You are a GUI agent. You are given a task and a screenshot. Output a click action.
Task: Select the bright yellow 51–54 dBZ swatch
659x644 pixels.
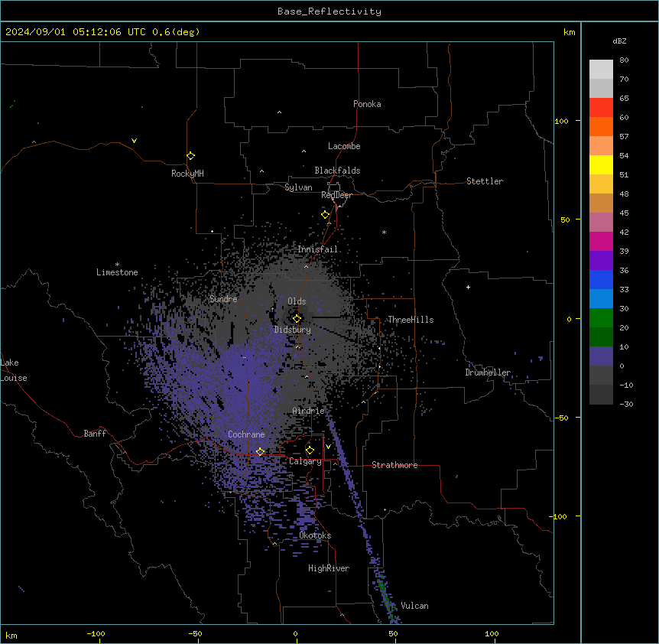(x=601, y=164)
